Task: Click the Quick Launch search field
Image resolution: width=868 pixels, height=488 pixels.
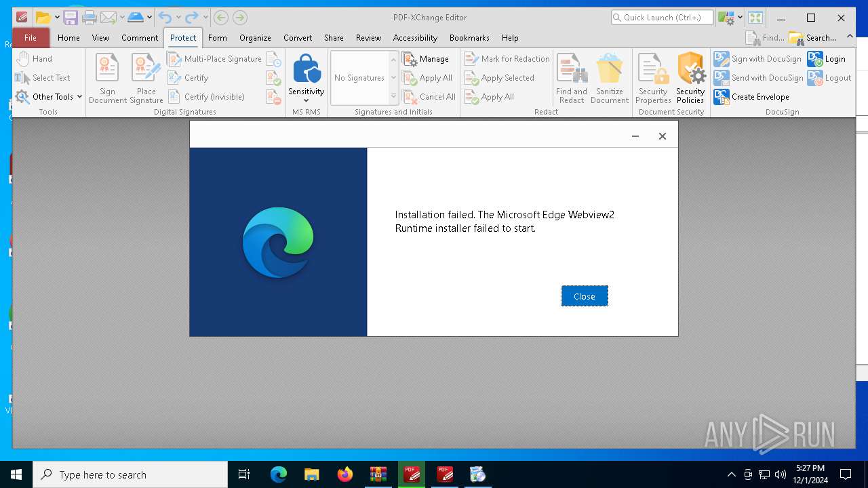Action: pos(662,18)
